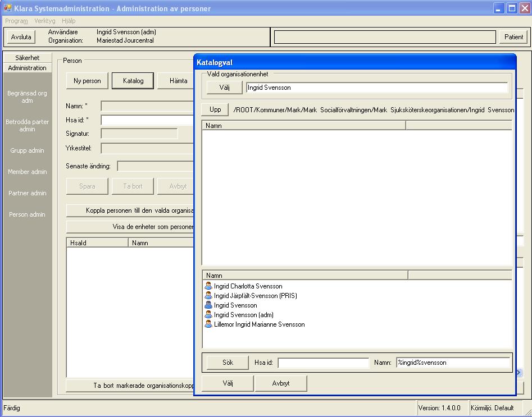Close the Klara Systemadministration window
Image resolution: width=532 pixels, height=417 pixels.
pos(525,8)
